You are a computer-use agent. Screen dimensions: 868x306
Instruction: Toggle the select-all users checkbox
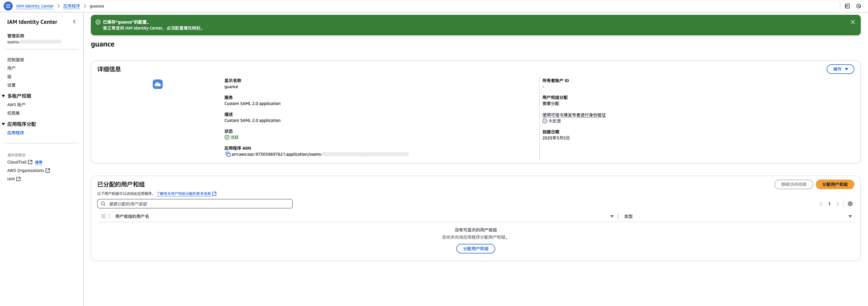[104, 216]
